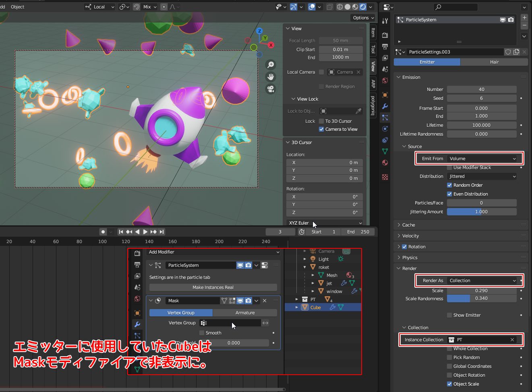Open the Emit From dropdown
Screen dimensions: 532x392
pyautogui.click(x=482, y=159)
